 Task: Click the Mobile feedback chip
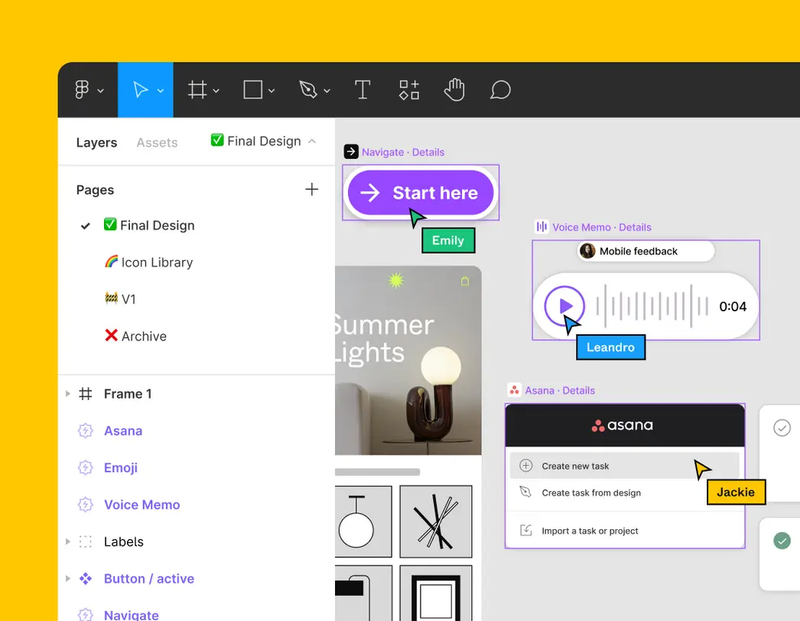click(645, 251)
